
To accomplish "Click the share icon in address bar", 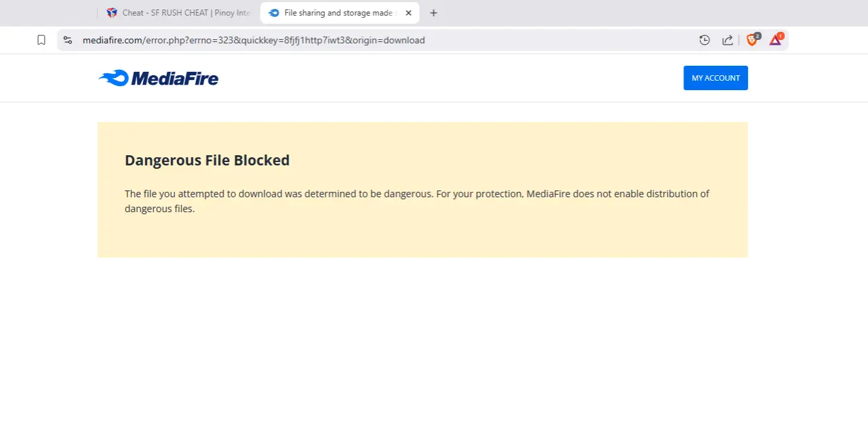I will point(728,40).
